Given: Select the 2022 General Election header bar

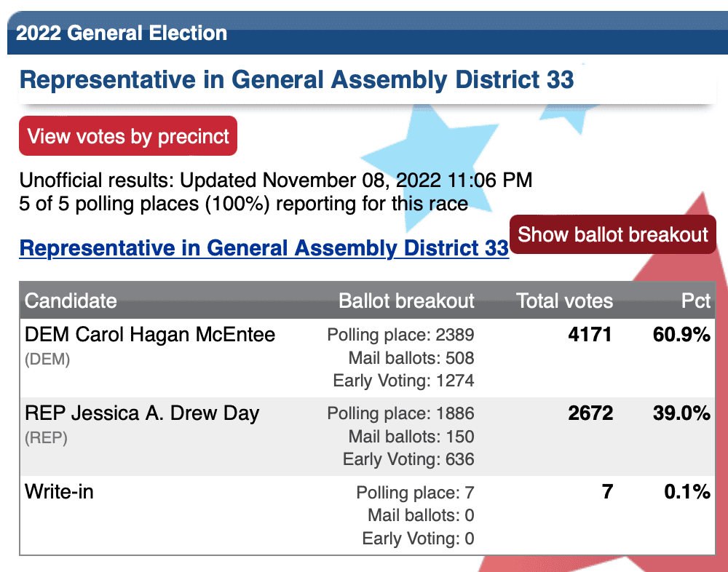Looking at the screenshot, I should [x=368, y=33].
